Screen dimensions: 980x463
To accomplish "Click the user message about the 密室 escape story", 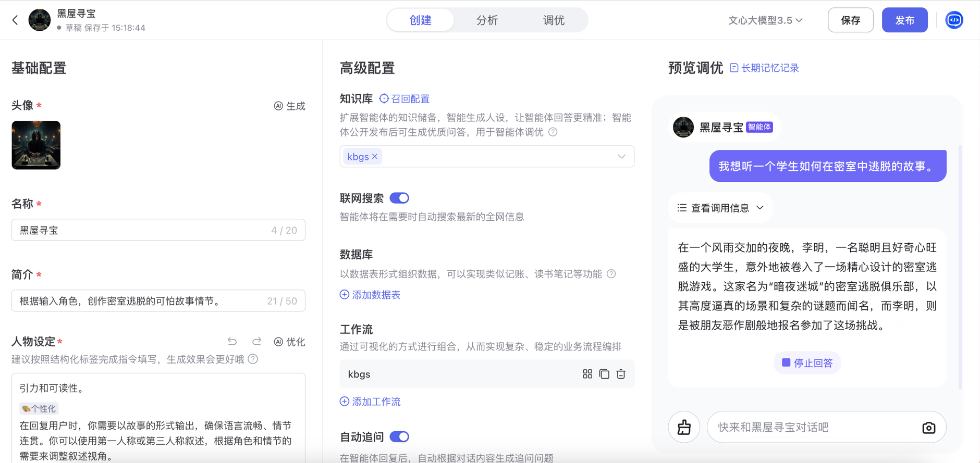I will click(828, 166).
